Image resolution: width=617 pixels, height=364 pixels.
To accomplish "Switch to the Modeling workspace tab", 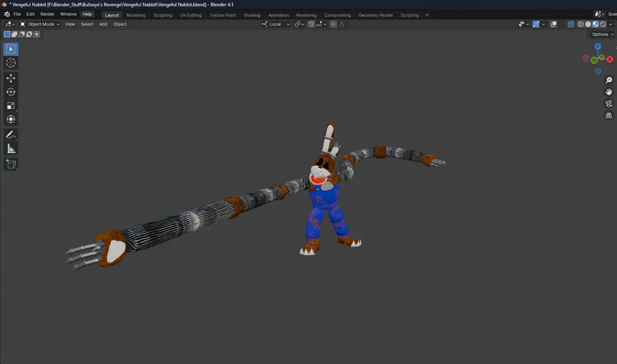I will [136, 15].
